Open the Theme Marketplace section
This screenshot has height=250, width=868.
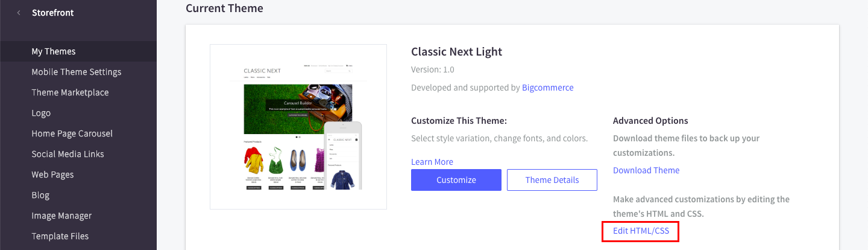pos(70,92)
